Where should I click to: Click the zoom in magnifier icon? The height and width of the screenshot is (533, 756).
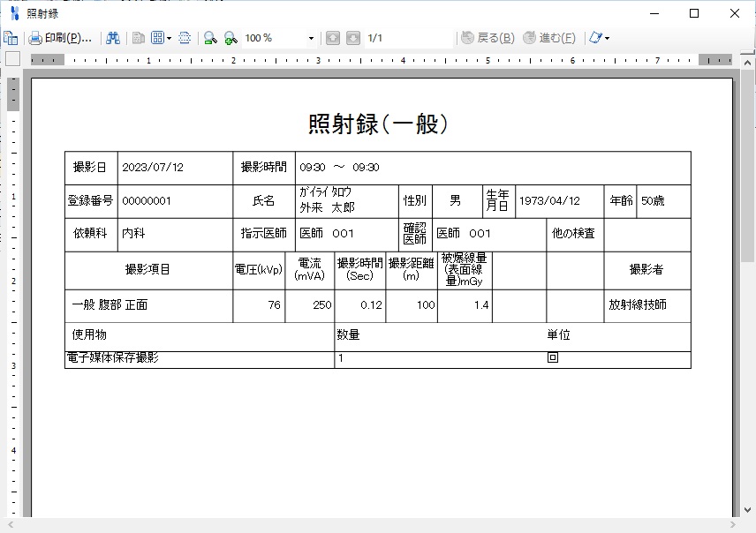point(230,38)
